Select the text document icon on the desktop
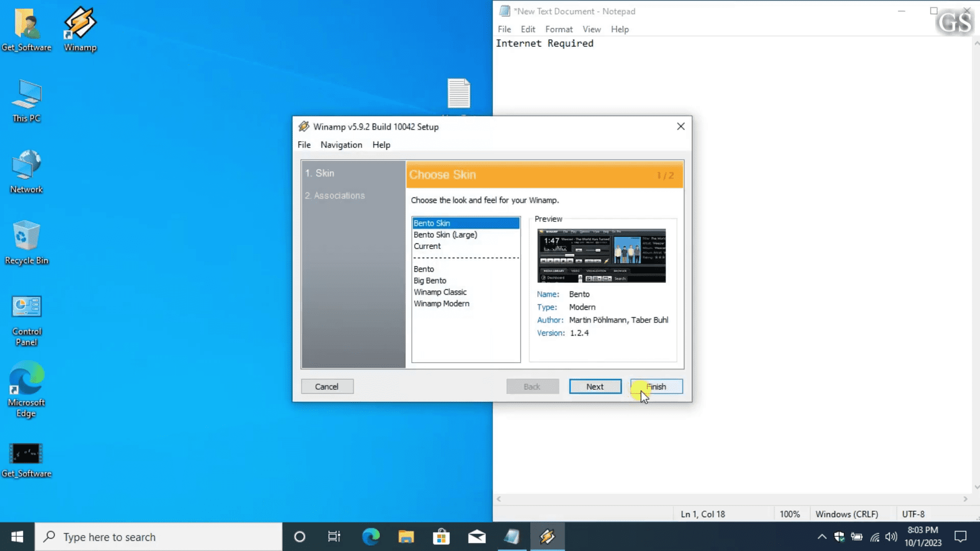Screen dimensions: 980x551 pos(459,93)
